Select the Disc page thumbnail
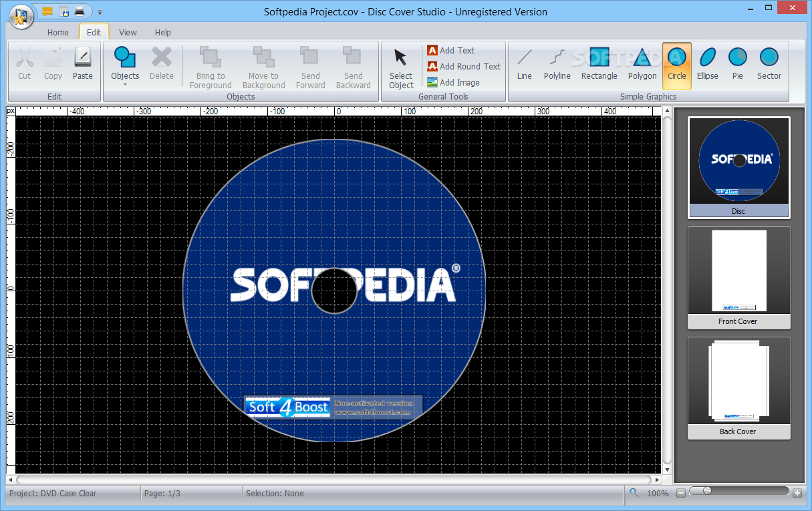The width and height of the screenshot is (812, 511). pyautogui.click(x=738, y=168)
